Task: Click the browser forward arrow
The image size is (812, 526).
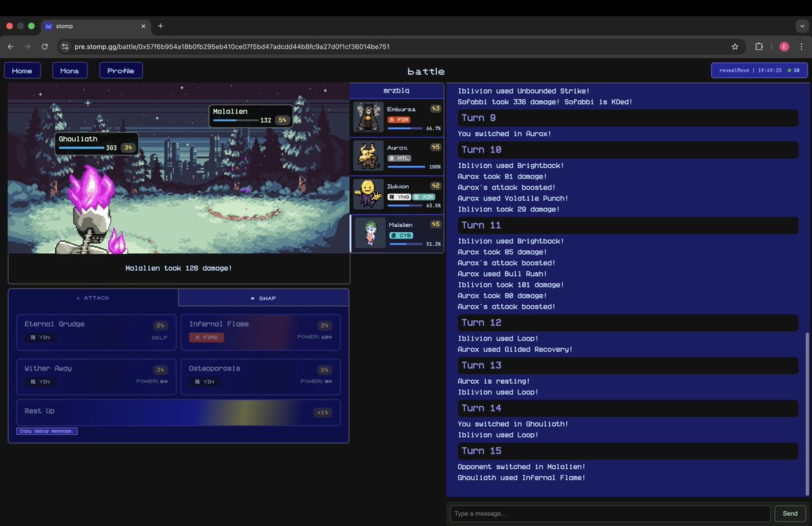Action: 28,47
